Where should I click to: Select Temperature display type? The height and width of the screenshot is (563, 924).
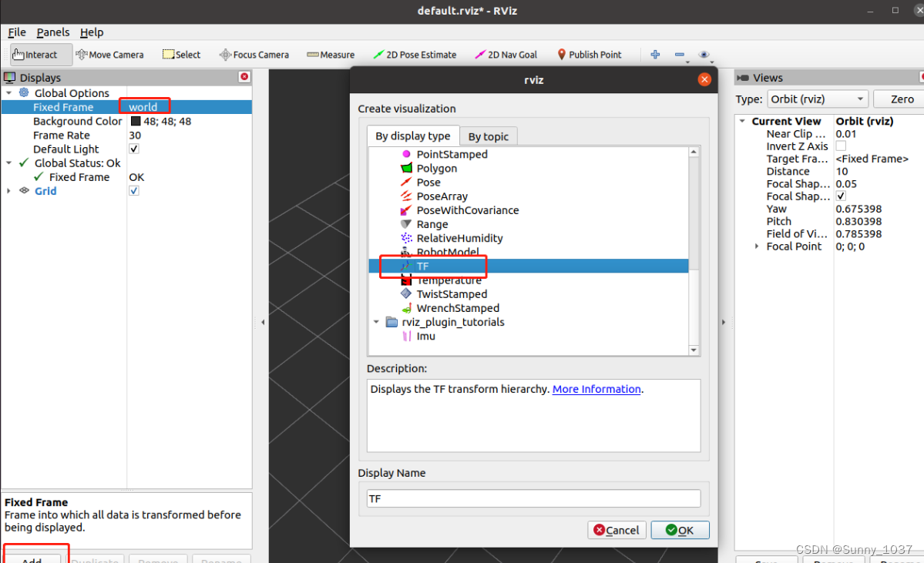(x=448, y=280)
